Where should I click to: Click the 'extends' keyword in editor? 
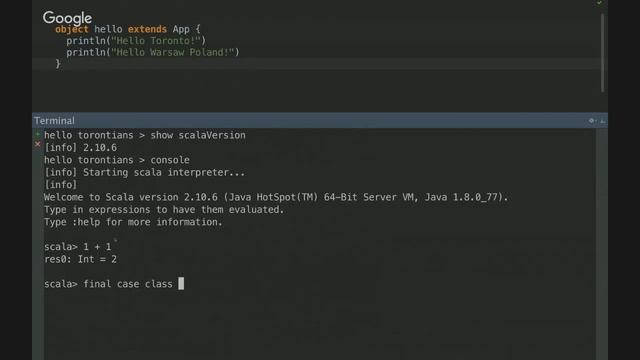[x=147, y=29]
